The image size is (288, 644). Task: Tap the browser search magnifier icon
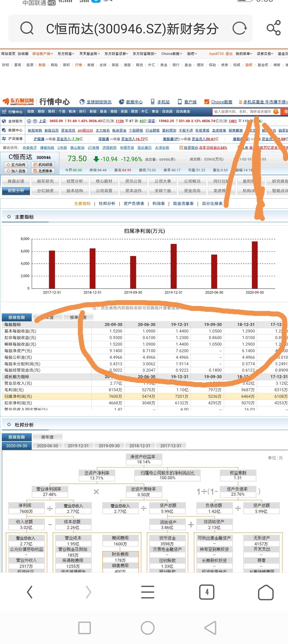coord(27,28)
